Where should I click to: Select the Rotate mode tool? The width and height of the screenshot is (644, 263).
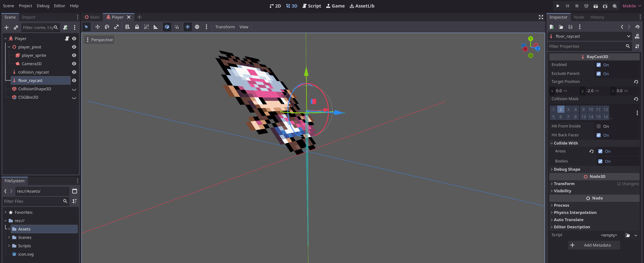click(x=107, y=27)
